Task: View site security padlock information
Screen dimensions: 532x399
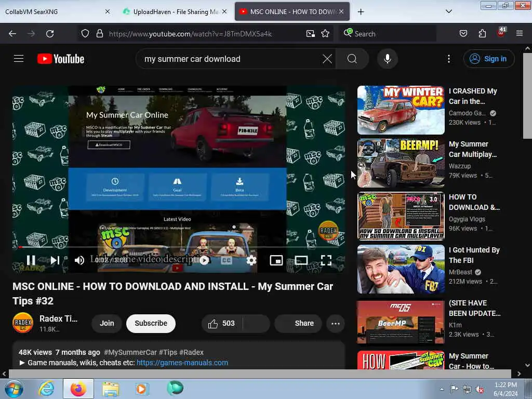Action: click(99, 33)
